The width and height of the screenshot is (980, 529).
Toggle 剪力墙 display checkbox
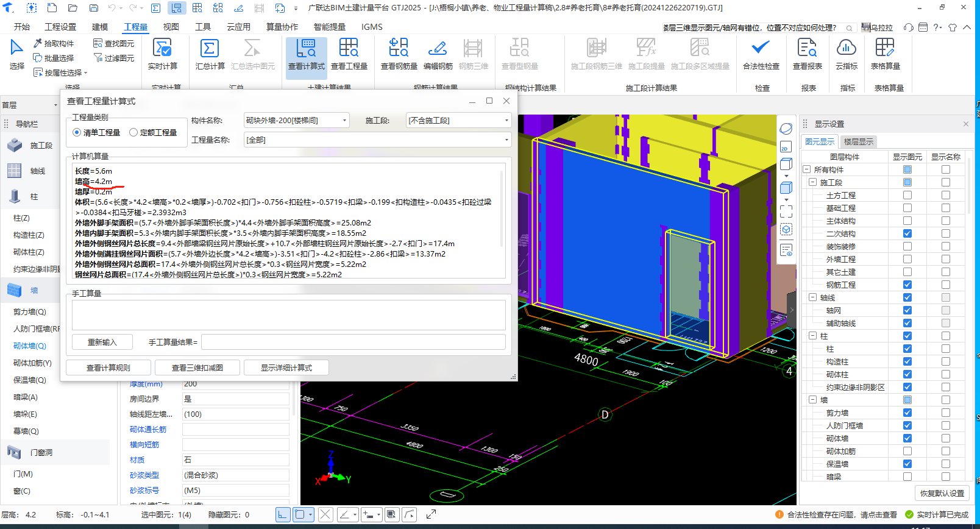point(907,413)
